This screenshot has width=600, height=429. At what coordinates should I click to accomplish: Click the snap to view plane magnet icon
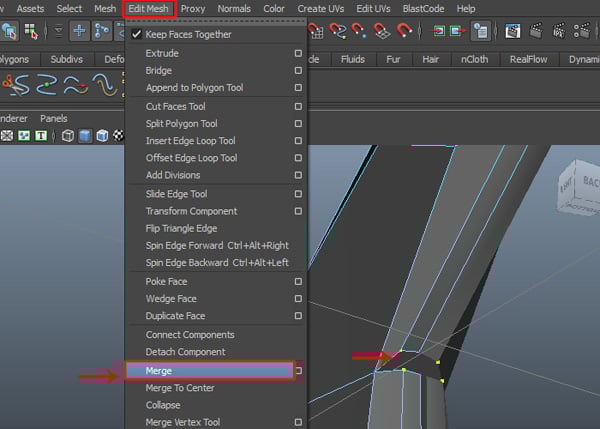pos(382,31)
